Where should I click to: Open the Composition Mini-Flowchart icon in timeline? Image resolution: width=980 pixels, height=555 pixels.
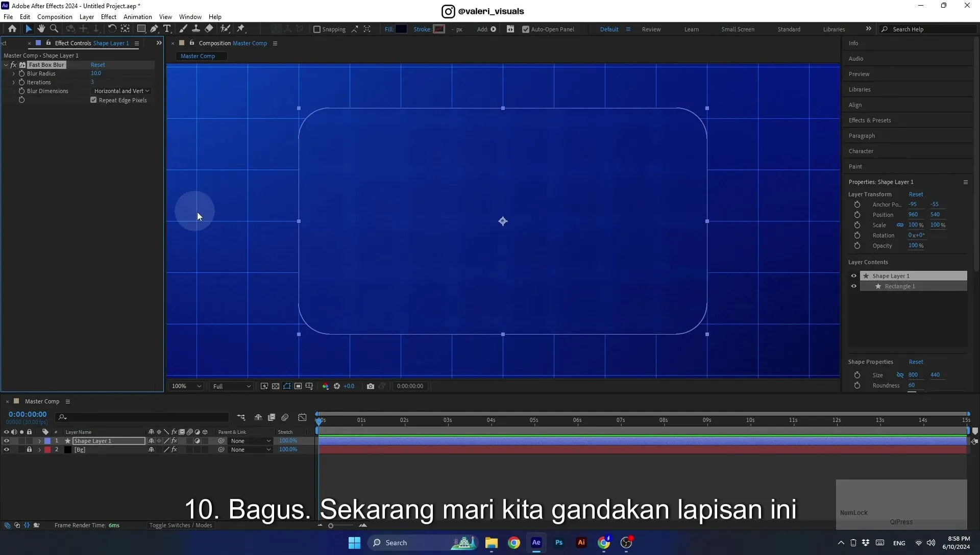point(241,417)
